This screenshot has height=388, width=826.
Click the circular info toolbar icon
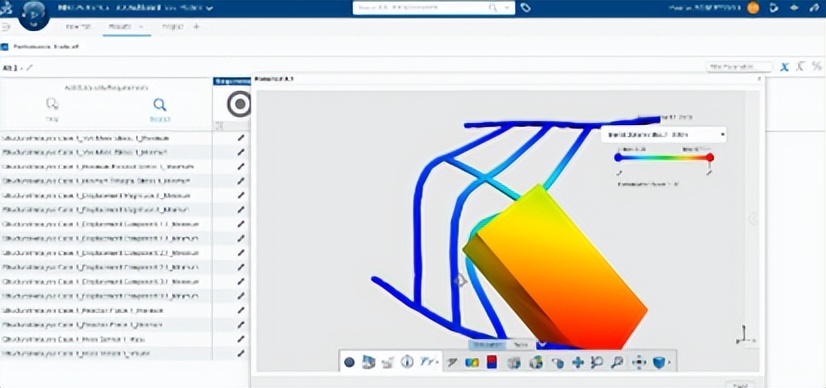(x=407, y=362)
